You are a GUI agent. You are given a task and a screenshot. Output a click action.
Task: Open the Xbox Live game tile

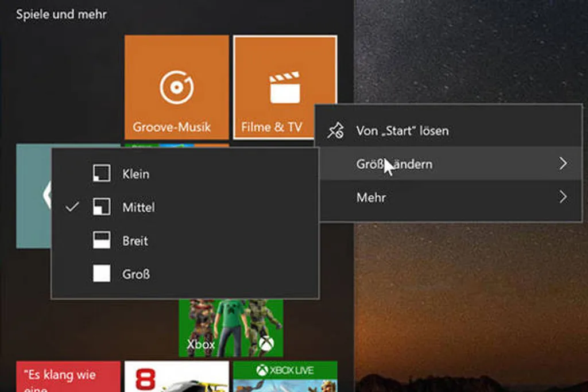click(x=285, y=377)
